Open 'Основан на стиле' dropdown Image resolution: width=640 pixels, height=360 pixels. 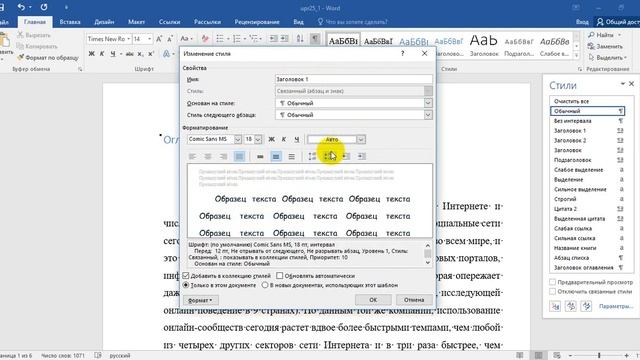pos(428,103)
